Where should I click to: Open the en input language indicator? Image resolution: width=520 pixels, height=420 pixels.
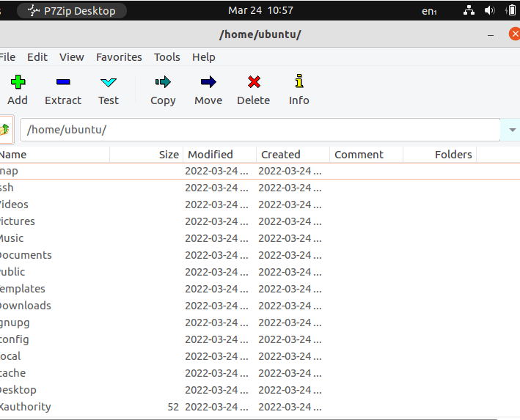(x=429, y=11)
